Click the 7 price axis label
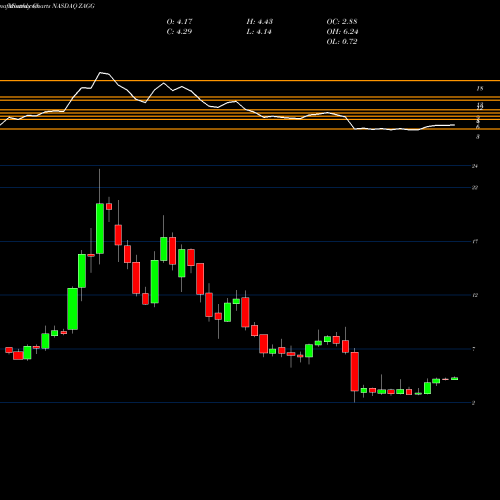Image resolution: width=500 pixels, height=500 pixels. point(474,349)
